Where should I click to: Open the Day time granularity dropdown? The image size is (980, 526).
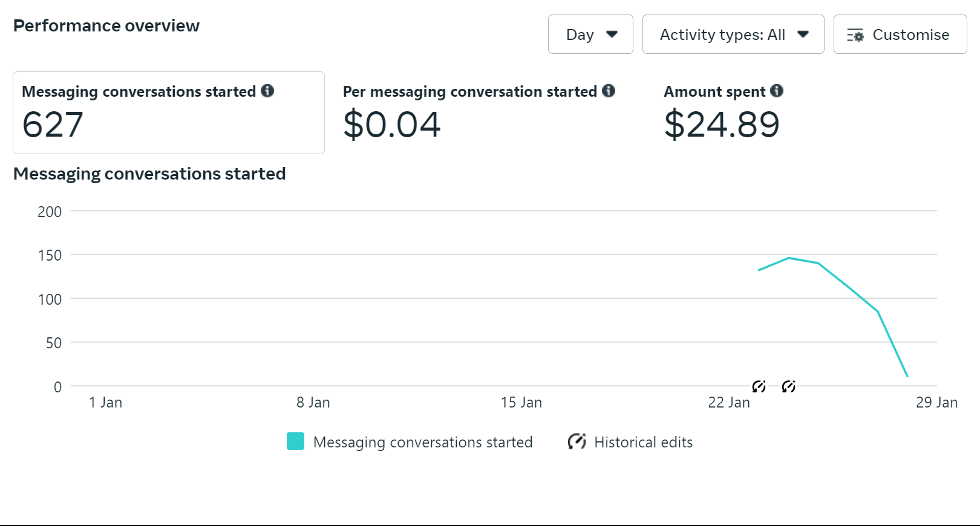tap(590, 34)
